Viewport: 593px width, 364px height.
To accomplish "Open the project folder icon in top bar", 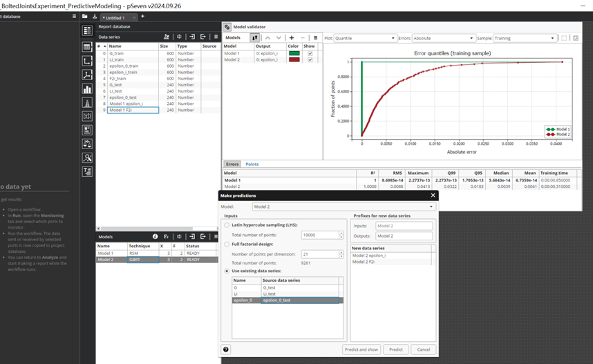I will (84, 17).
